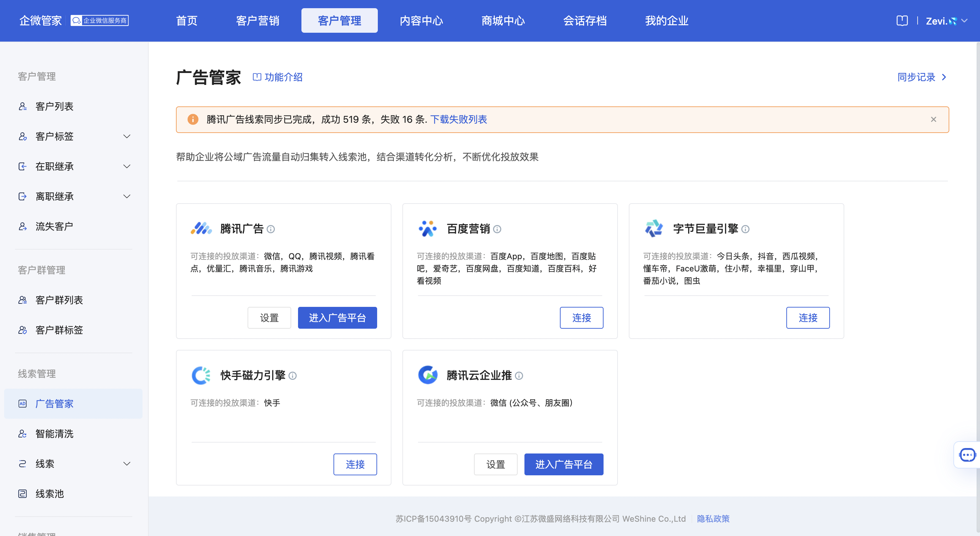Click 设置 button on 腾讯云企业推 card
The image size is (980, 536).
click(x=496, y=464)
